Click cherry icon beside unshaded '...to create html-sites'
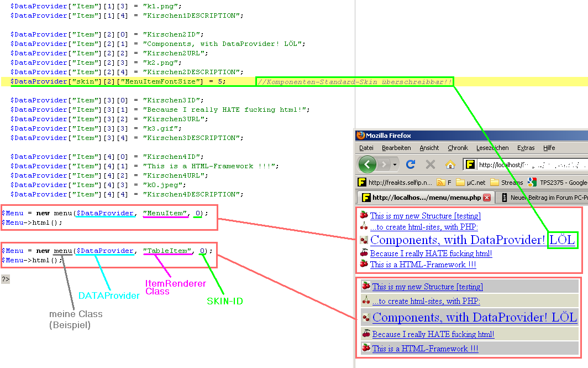This screenshot has width=588, height=368. click(x=364, y=226)
